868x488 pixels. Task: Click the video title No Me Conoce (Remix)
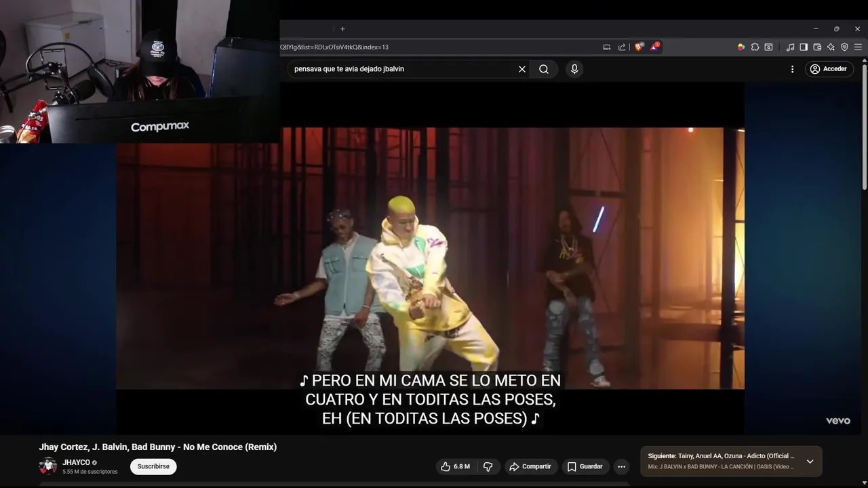click(158, 447)
